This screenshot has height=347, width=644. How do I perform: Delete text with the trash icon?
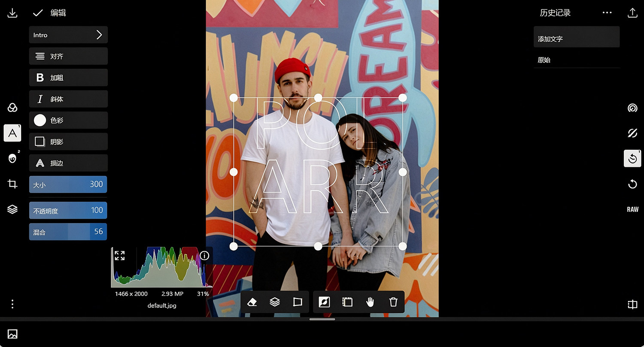(393, 302)
